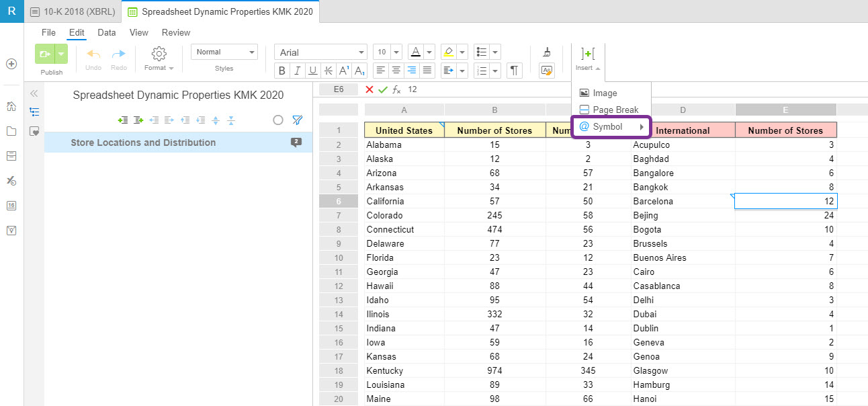Open the Arial font family dropdown
This screenshot has height=406, width=868.
320,52
